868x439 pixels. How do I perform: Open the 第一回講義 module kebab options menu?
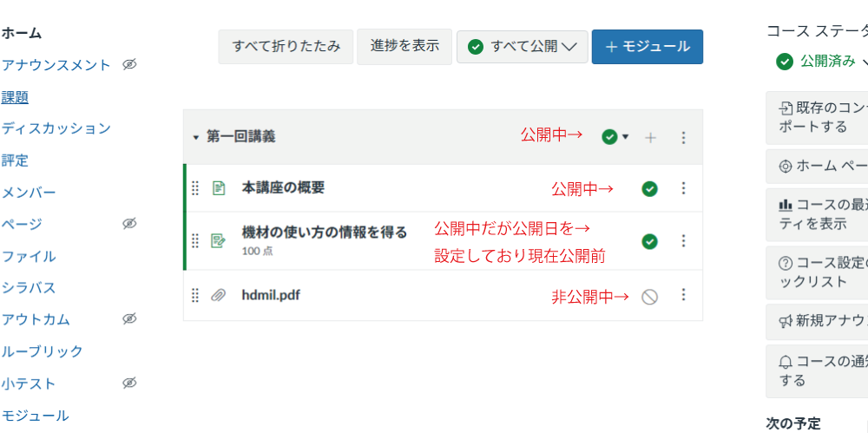(x=683, y=137)
